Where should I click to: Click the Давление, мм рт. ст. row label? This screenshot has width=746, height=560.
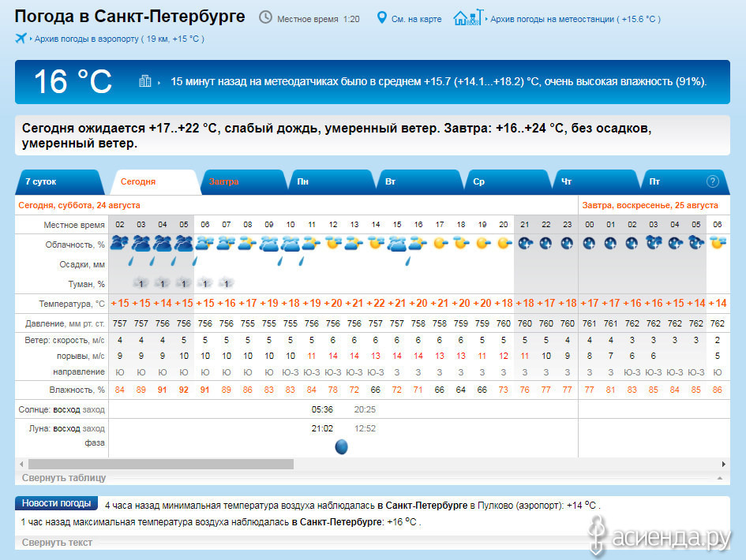click(65, 323)
